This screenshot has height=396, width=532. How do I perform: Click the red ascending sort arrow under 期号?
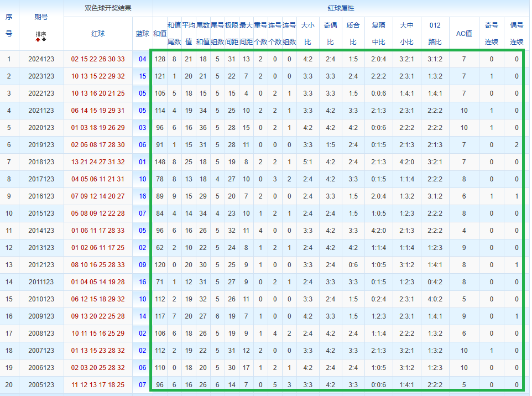click(38, 40)
